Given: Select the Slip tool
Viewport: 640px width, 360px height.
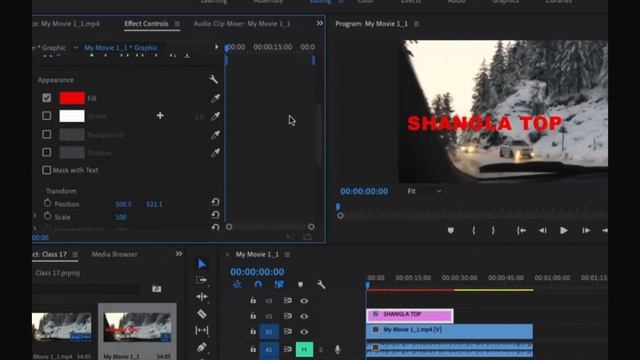Looking at the screenshot, I should tap(202, 330).
